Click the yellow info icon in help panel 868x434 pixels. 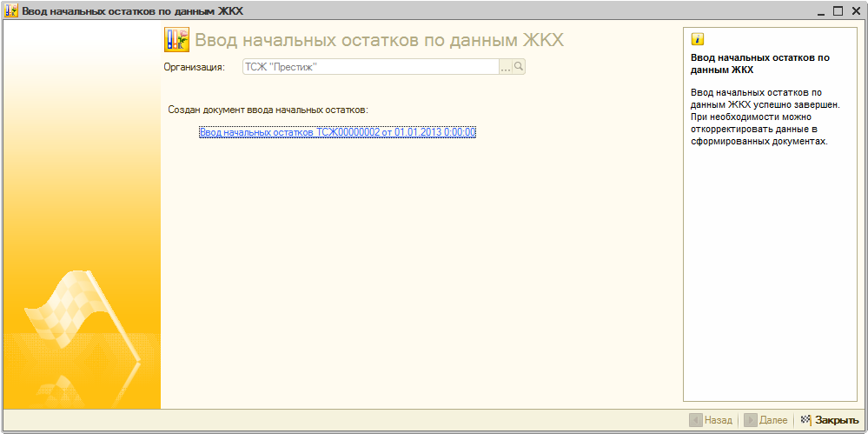tap(698, 39)
